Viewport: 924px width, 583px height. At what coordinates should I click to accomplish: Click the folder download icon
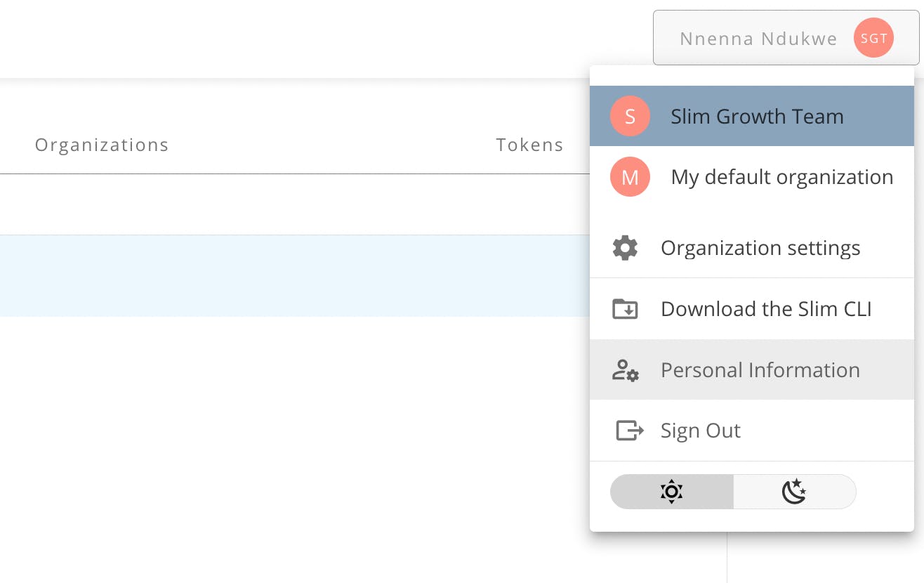(x=625, y=309)
